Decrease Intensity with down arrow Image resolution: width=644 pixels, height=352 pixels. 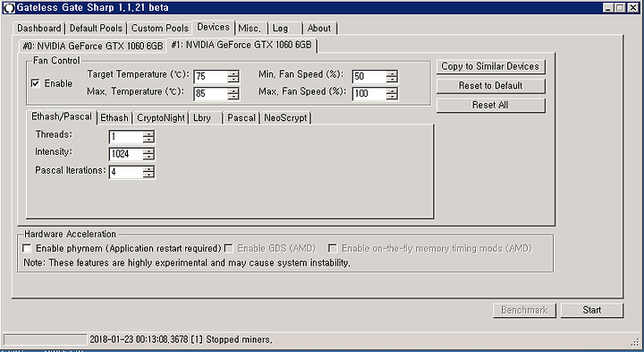click(148, 158)
